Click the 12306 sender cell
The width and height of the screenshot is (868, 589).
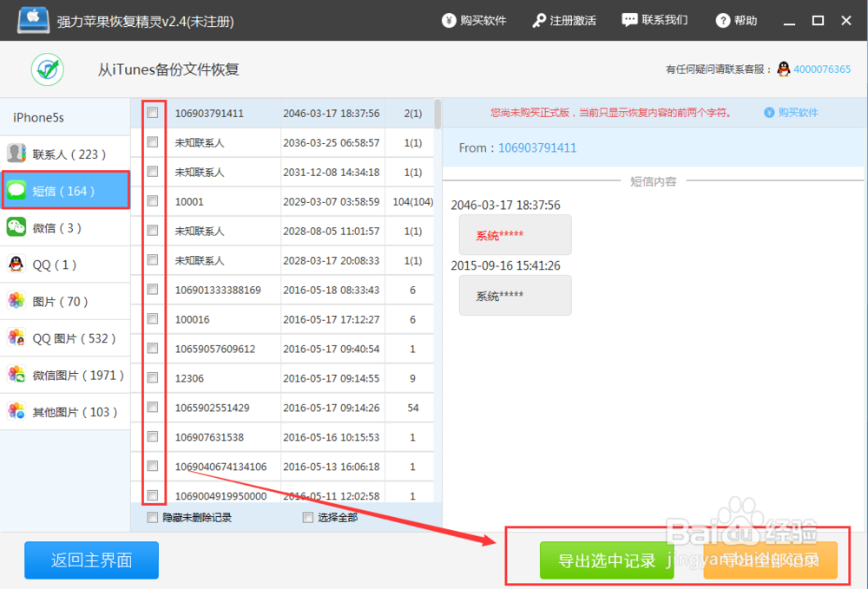[224, 378]
